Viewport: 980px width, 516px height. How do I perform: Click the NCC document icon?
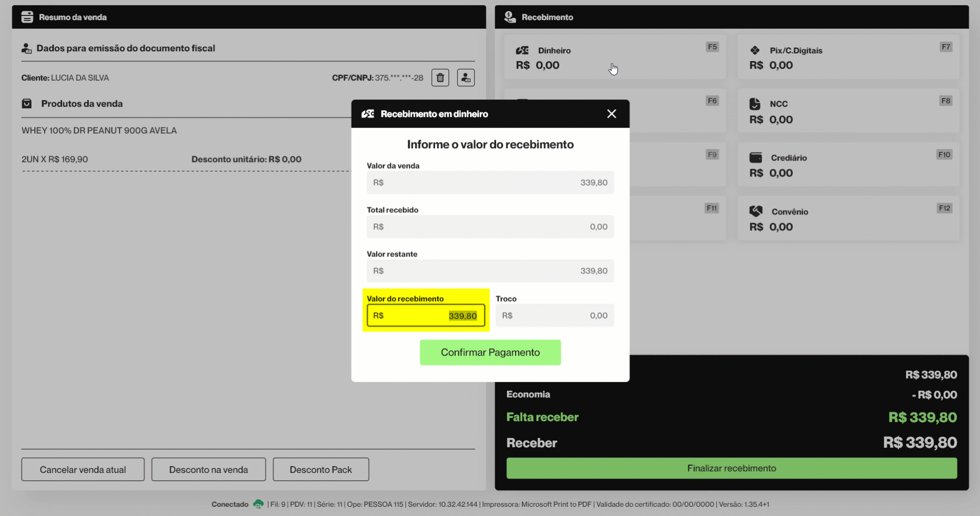click(755, 104)
